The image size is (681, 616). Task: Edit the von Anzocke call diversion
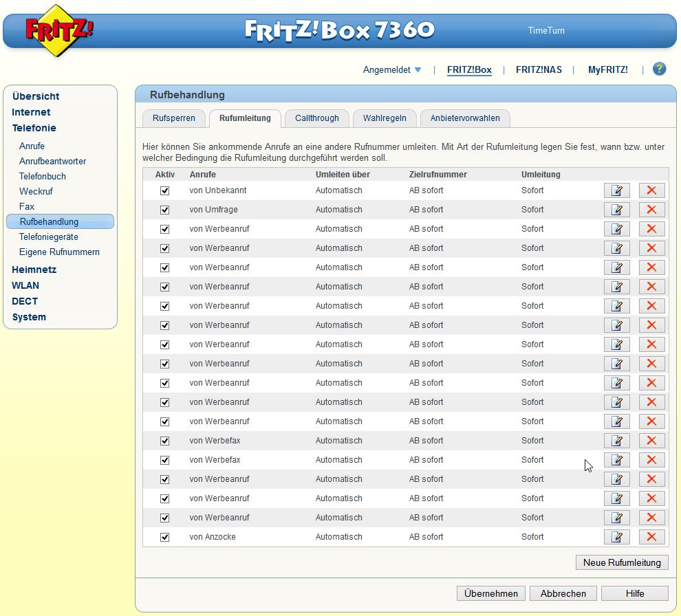[617, 537]
